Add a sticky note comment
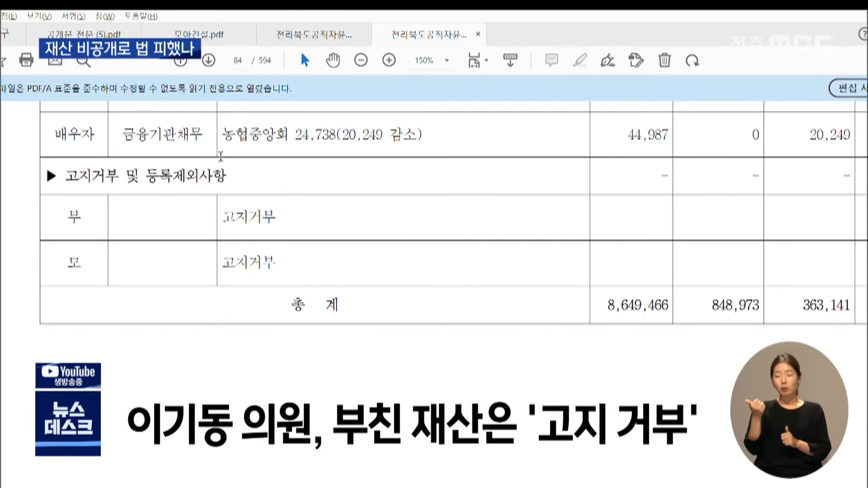 (x=552, y=60)
